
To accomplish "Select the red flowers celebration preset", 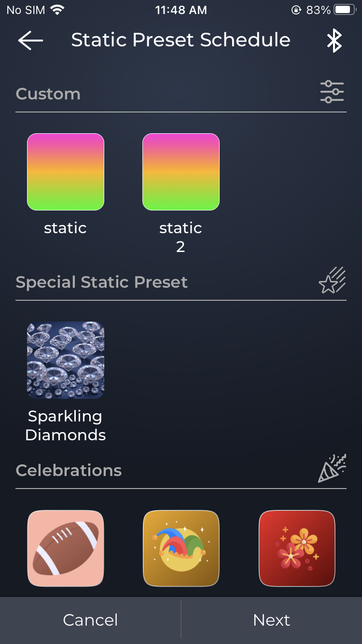I will click(x=297, y=548).
